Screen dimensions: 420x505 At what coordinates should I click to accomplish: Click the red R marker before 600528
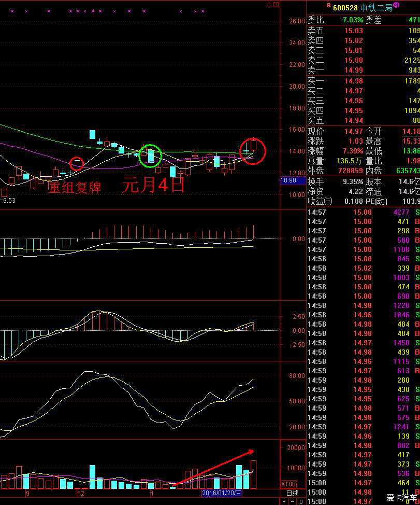(328, 5)
